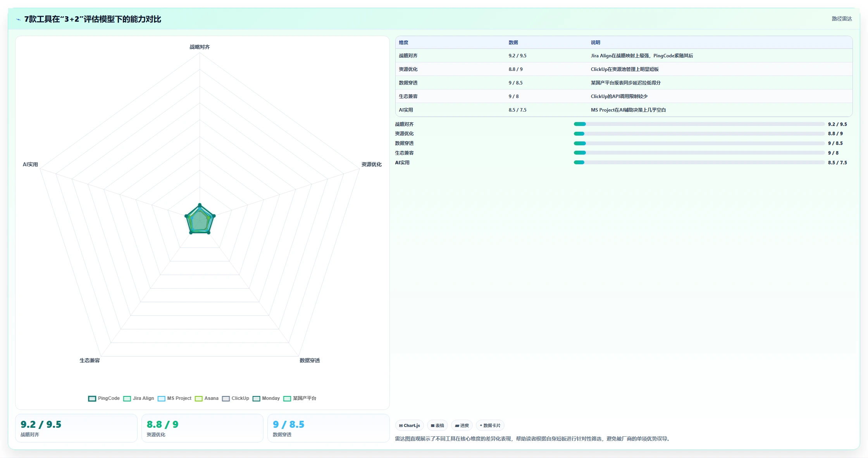Click the 说明 column header

[x=595, y=43]
